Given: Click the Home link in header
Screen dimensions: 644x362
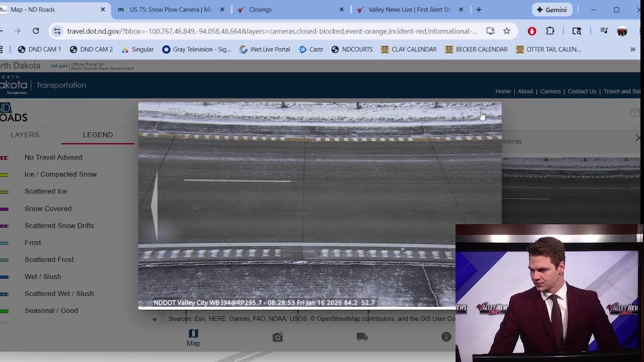Looking at the screenshot, I should (503, 91).
